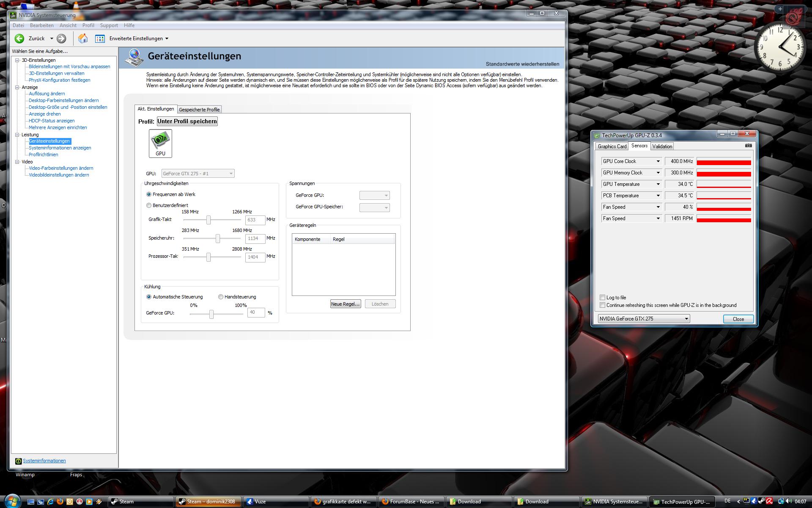Select the Benutzerdefiniert radio button
The height and width of the screenshot is (508, 812).
149,205
